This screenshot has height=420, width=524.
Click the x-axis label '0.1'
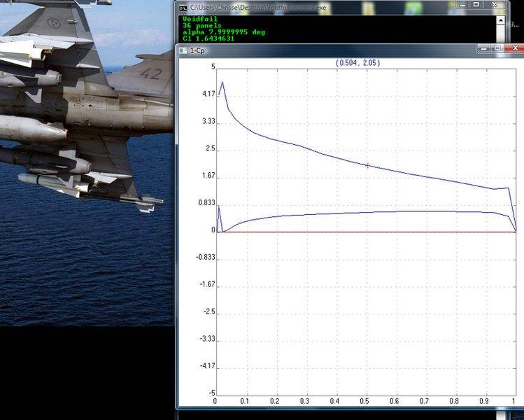pos(245,401)
